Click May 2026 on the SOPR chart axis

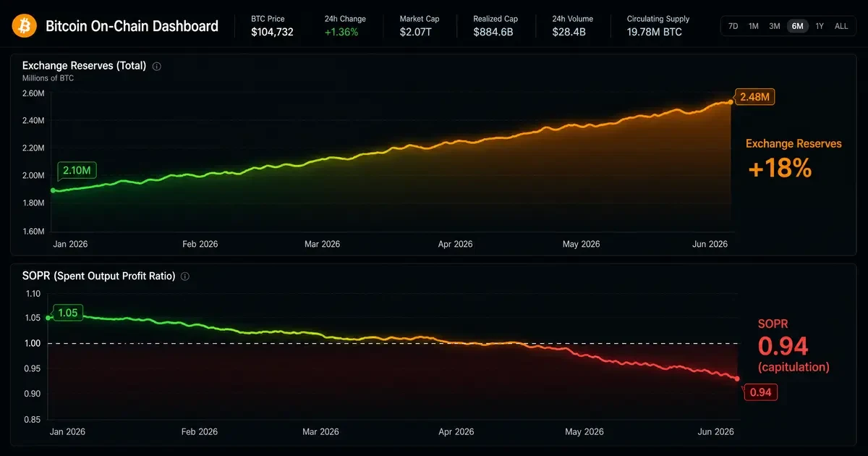click(584, 431)
